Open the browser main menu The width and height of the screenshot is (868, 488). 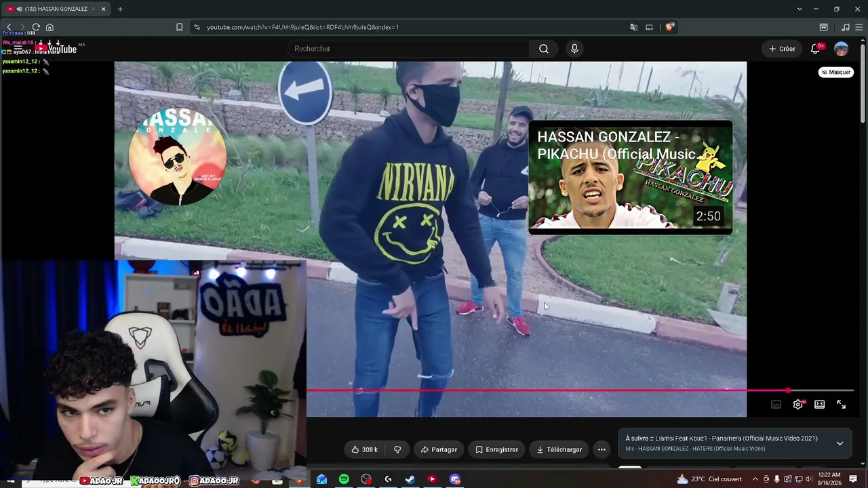(x=859, y=27)
